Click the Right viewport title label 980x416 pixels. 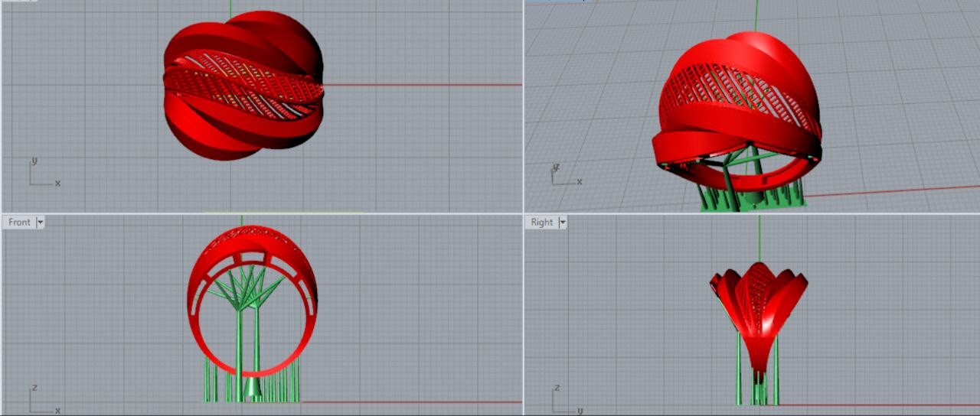(541, 223)
